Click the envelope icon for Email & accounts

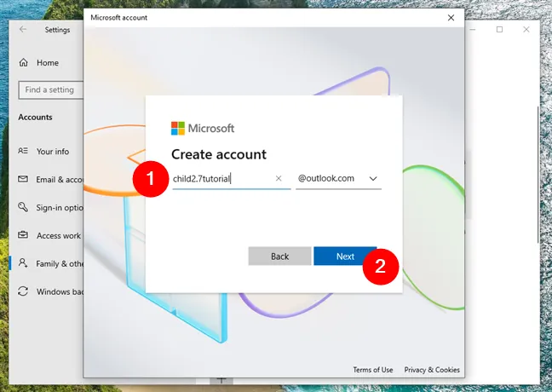pyautogui.click(x=23, y=179)
